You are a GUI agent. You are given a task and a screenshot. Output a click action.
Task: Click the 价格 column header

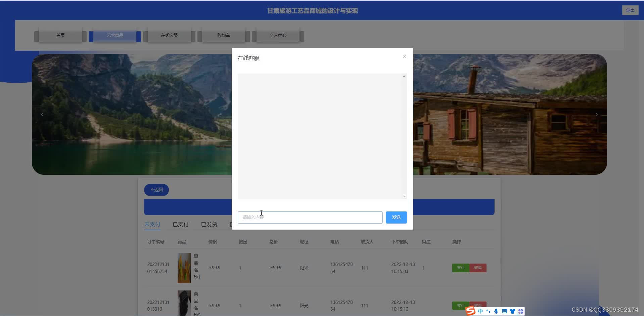coord(213,242)
